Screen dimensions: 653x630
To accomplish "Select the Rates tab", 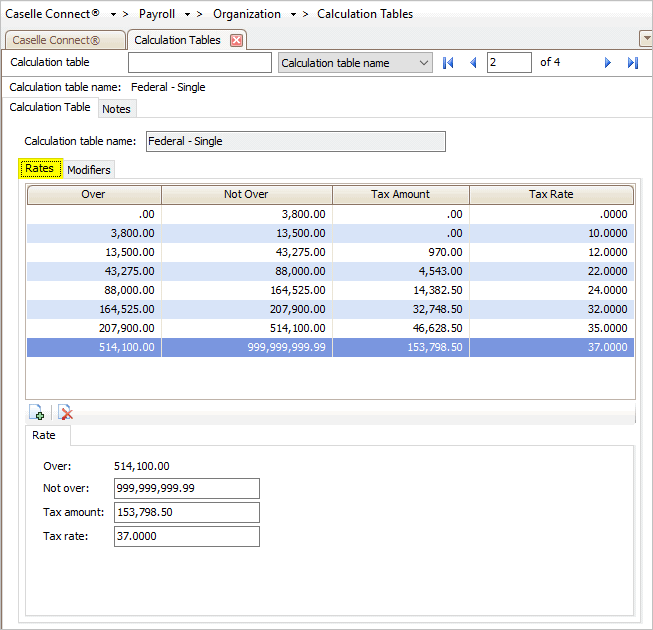I will coord(40,169).
